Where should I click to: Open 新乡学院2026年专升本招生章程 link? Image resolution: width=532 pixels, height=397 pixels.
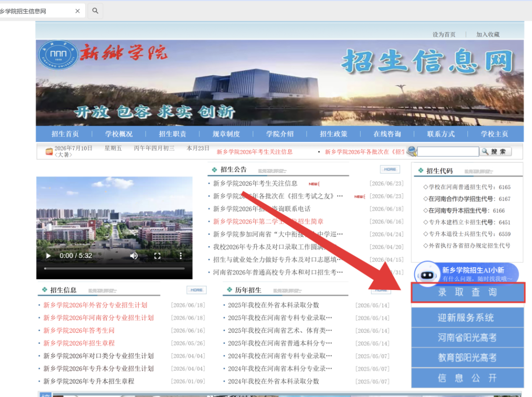coord(89,381)
